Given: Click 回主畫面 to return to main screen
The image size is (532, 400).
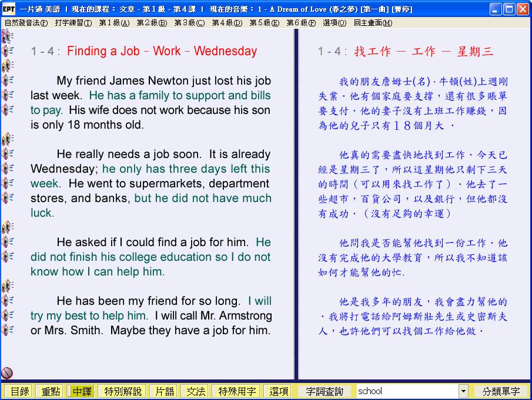Looking at the screenshot, I should [x=373, y=23].
